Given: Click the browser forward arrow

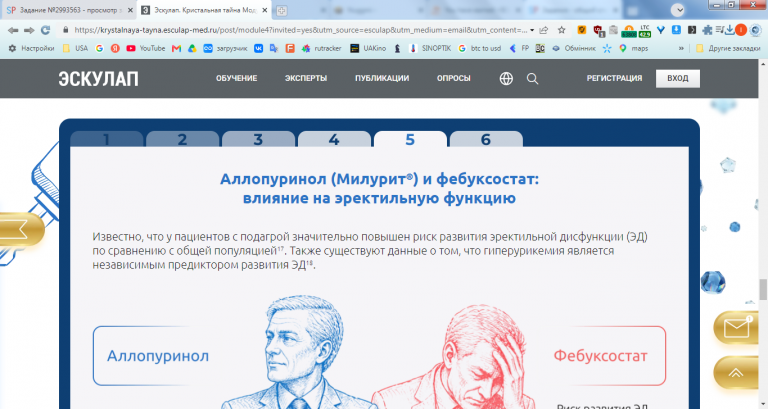Looking at the screenshot, I should coord(29,30).
